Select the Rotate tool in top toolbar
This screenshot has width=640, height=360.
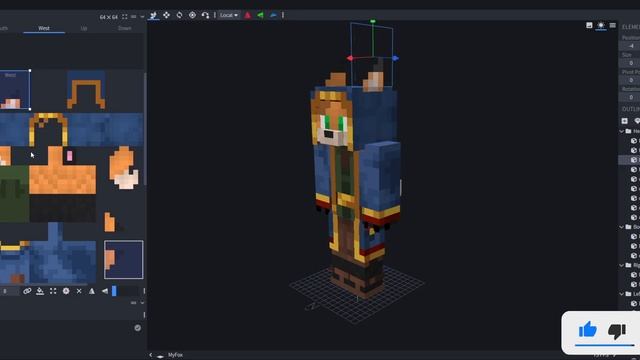(179, 15)
